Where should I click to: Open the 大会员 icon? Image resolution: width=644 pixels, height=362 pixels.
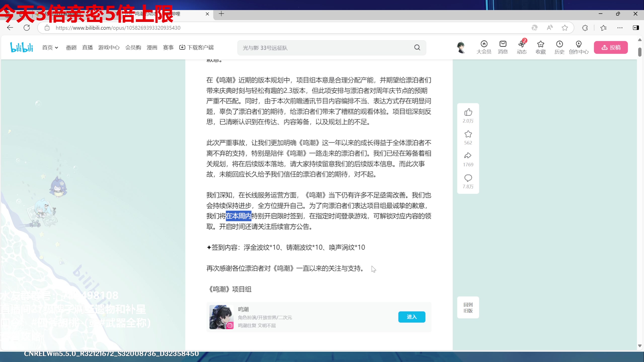(484, 47)
